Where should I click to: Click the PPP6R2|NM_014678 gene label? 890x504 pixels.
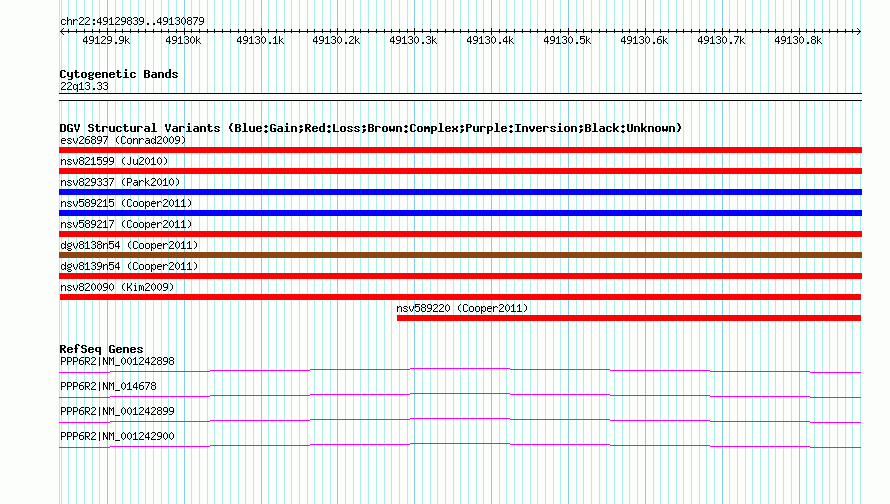coord(108,386)
